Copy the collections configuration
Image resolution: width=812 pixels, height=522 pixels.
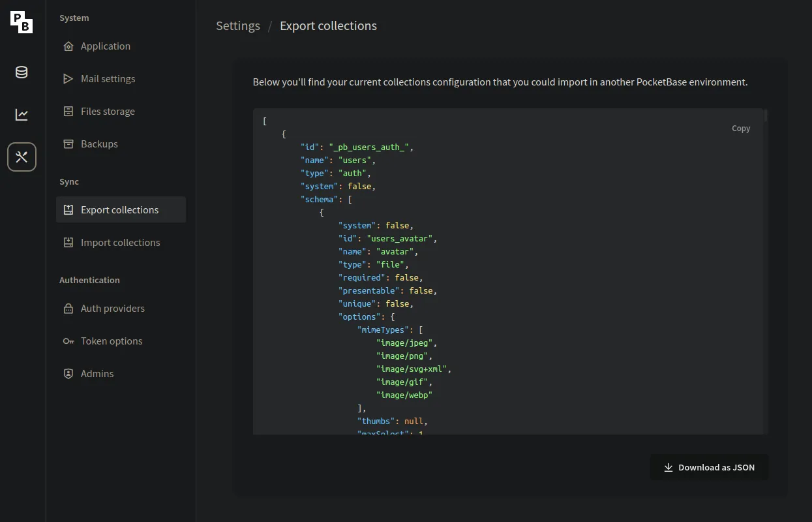pyautogui.click(x=740, y=128)
